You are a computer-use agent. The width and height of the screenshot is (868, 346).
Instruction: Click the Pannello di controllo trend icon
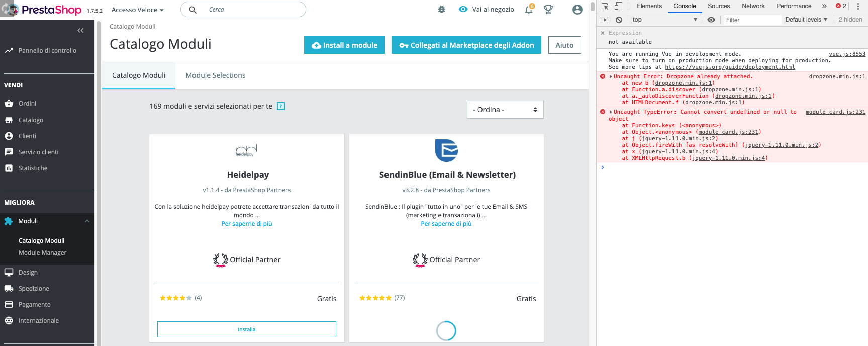tap(9, 51)
